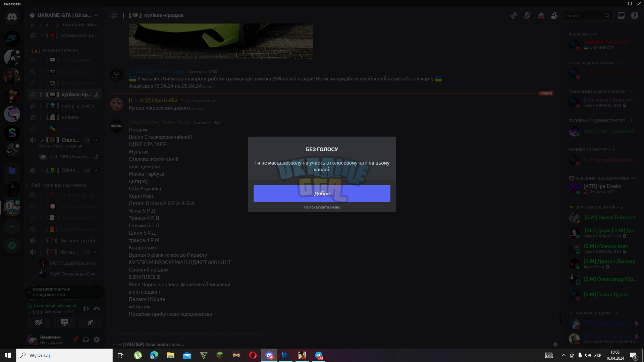
Task: Toggle channel notification mute bell icon
Action: click(527, 15)
